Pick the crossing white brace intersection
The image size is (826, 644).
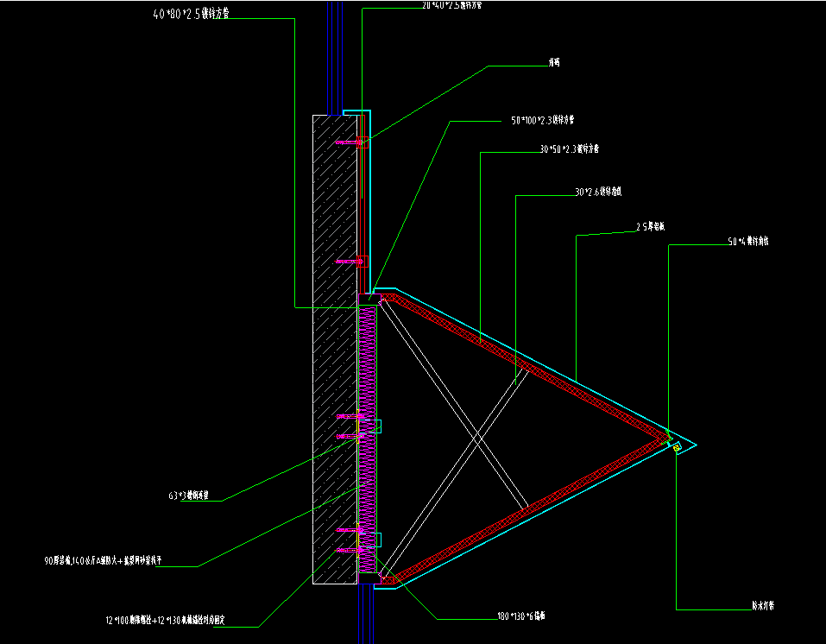coord(478,436)
